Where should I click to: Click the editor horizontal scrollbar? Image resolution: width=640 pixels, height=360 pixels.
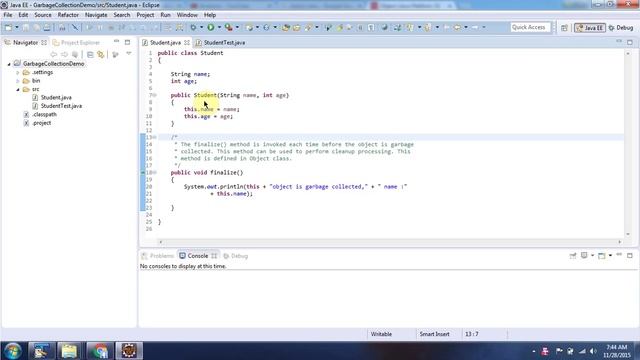click(x=390, y=242)
